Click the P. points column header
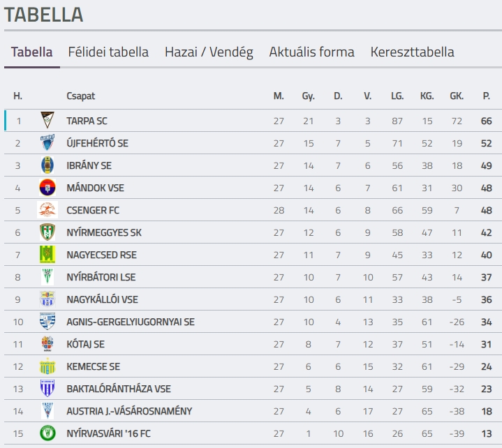Viewport: 502px width, 448px height. click(487, 96)
